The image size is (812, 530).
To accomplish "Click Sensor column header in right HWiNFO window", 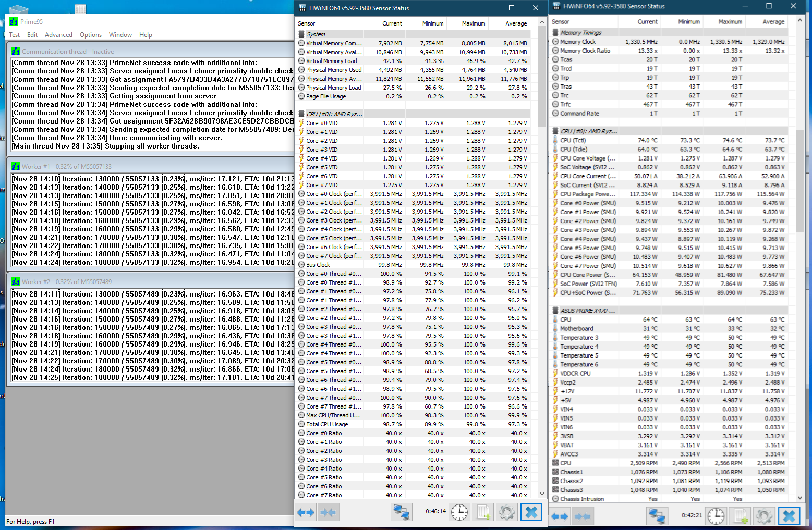I will click(584, 21).
